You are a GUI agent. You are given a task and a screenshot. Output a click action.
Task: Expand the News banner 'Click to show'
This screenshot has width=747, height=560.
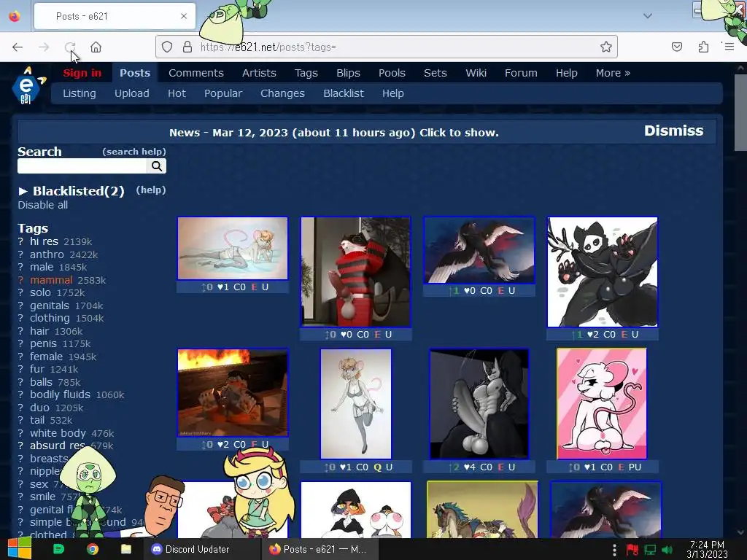point(459,133)
